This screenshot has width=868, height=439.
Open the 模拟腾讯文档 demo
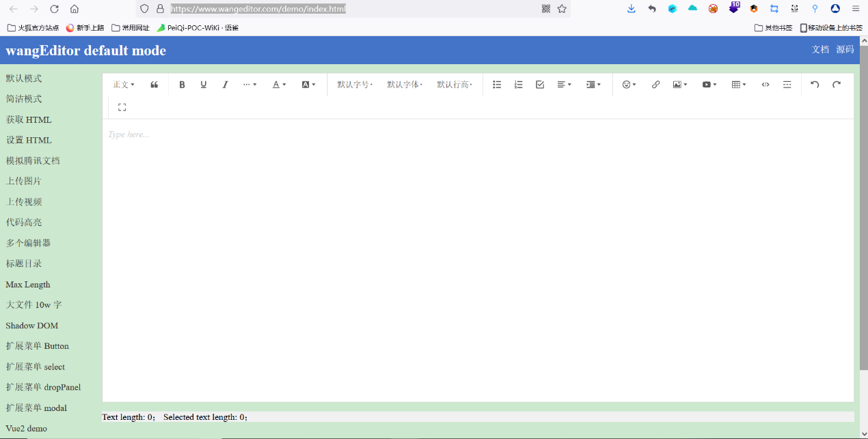pos(33,160)
